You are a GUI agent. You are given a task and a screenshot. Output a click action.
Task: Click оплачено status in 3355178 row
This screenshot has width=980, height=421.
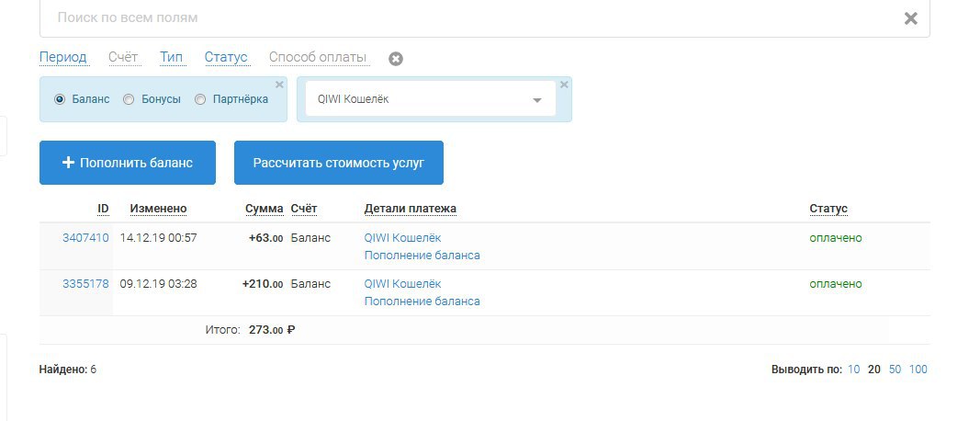(x=836, y=284)
